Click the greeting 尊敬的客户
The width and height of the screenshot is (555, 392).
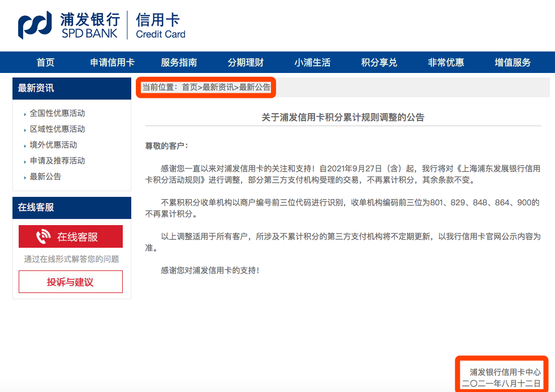pyautogui.click(x=166, y=146)
